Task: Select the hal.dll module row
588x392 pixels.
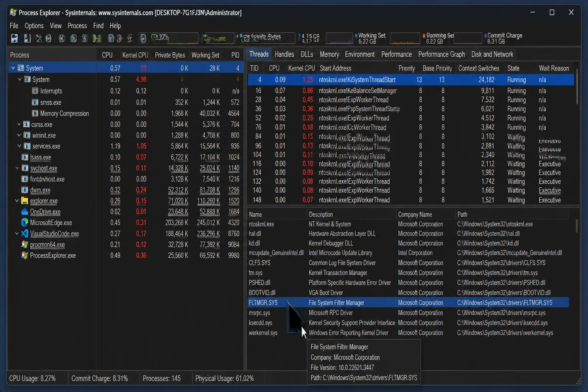Action: (408, 234)
